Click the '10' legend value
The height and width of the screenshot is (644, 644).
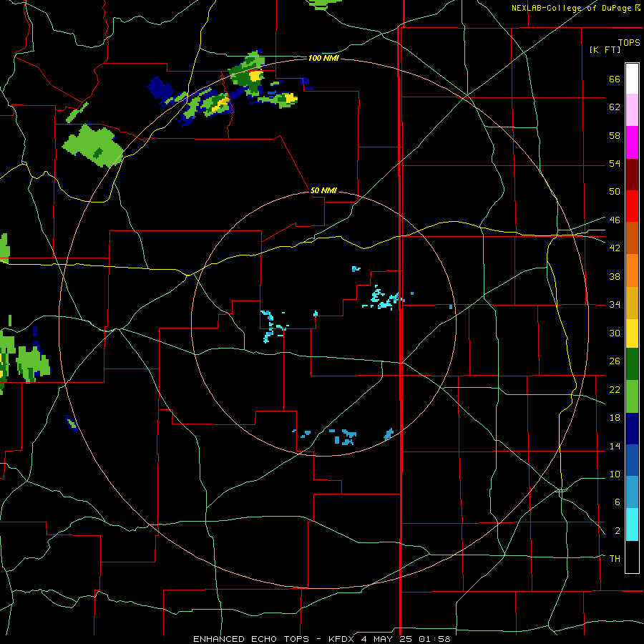[615, 474]
